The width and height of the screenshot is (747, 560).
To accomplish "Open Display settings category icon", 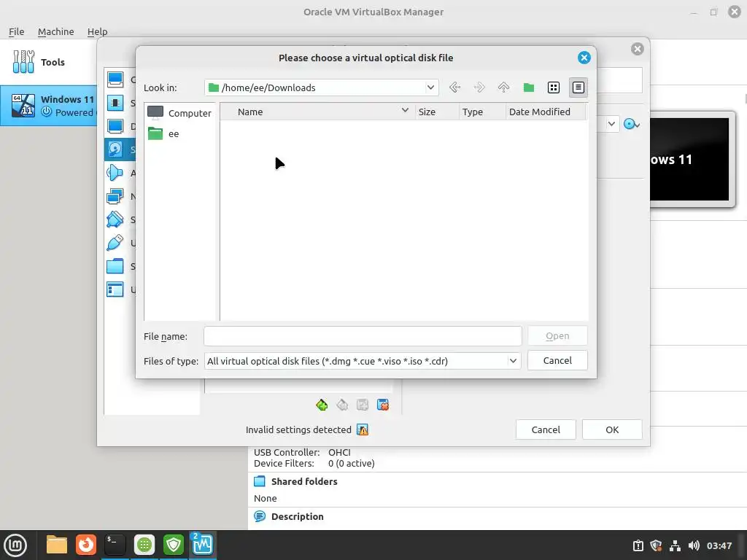I will click(x=115, y=126).
